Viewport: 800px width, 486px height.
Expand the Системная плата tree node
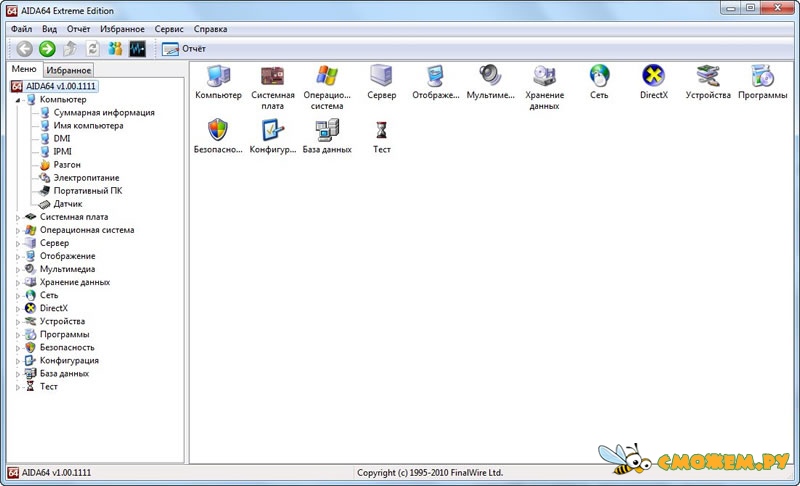(17, 217)
